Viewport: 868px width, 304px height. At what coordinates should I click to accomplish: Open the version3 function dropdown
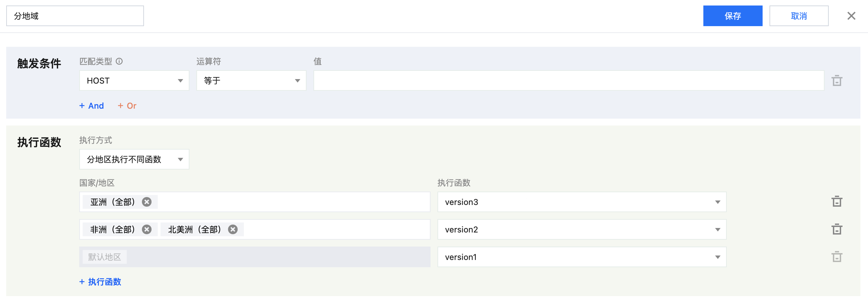(581, 202)
